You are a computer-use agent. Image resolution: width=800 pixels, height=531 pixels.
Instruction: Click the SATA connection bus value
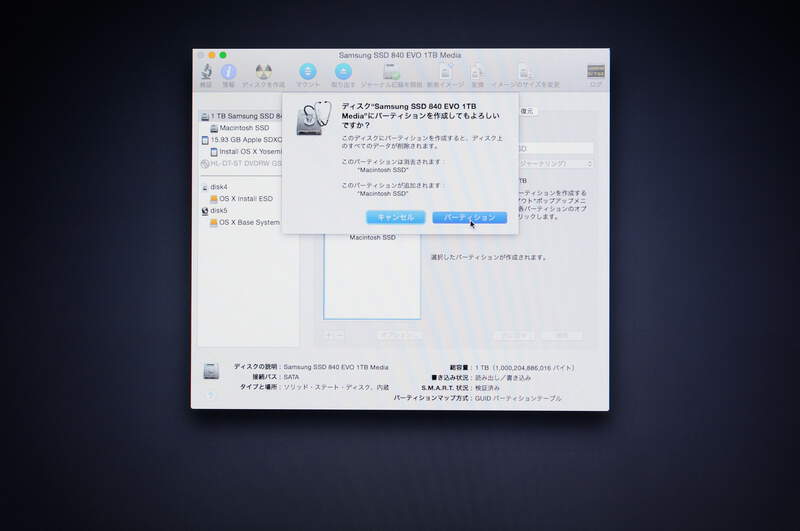[291, 377]
